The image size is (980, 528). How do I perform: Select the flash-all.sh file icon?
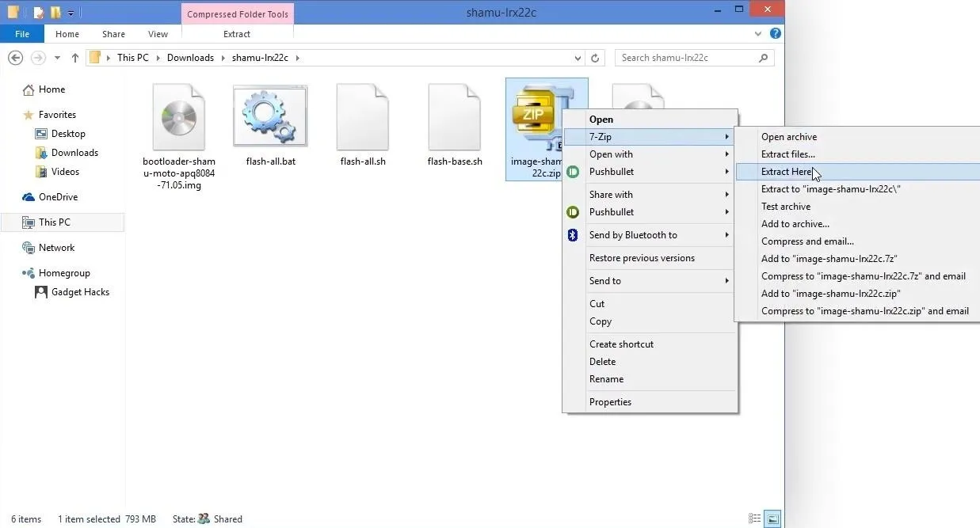click(362, 117)
